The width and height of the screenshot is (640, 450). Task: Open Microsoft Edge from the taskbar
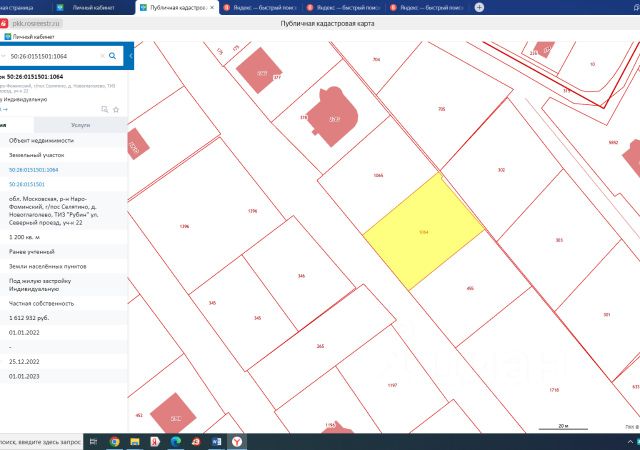point(176,442)
